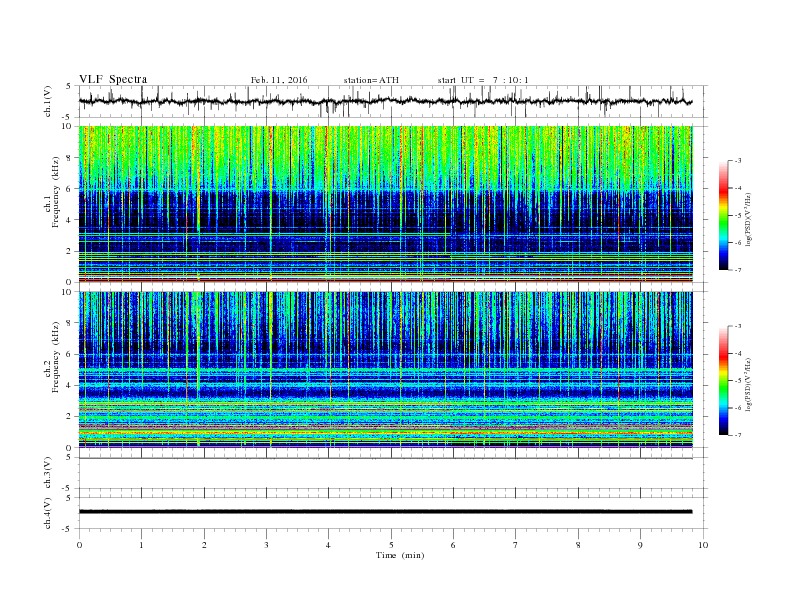The width and height of the screenshot is (792, 612).
Task: Click the ch.1 voltage waveform trace
Action: coord(385,101)
